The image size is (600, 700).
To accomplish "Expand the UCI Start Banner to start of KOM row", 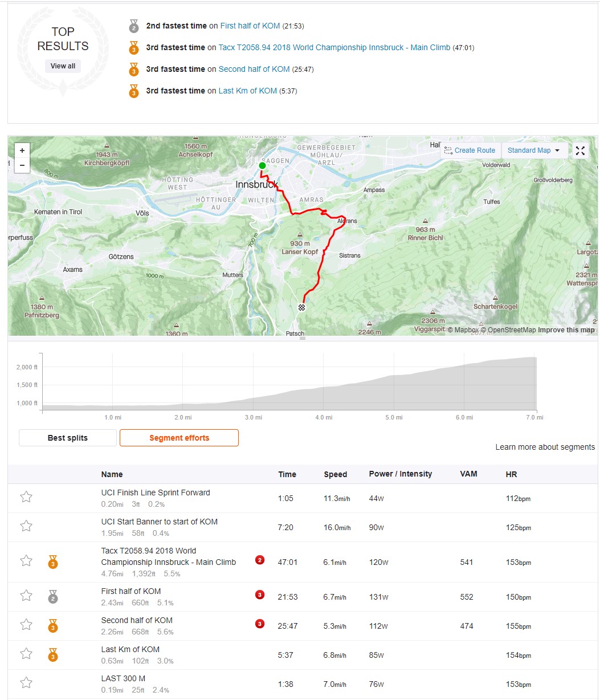I will click(303, 527).
